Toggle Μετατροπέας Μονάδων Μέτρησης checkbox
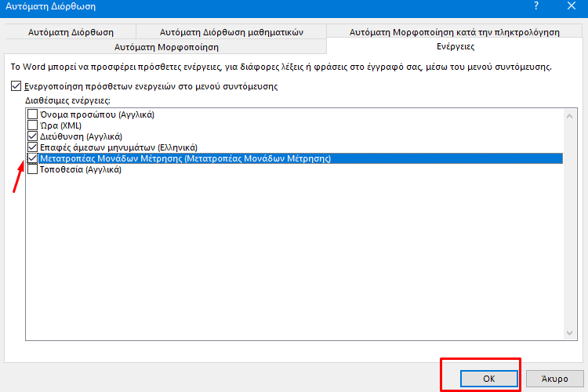Viewport: 588px width, 392px height. click(33, 158)
